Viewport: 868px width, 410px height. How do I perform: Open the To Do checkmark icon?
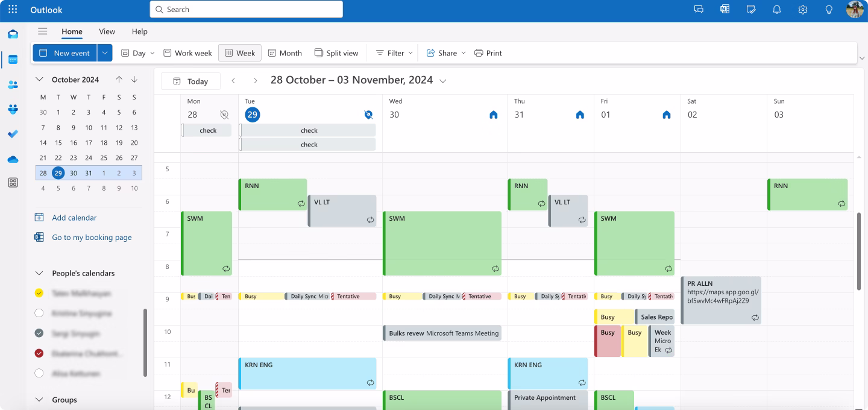tap(13, 134)
